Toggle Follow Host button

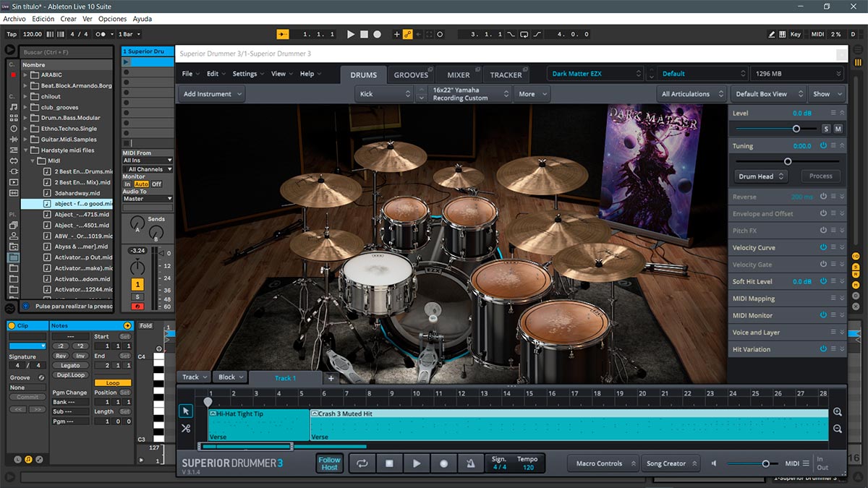point(330,463)
